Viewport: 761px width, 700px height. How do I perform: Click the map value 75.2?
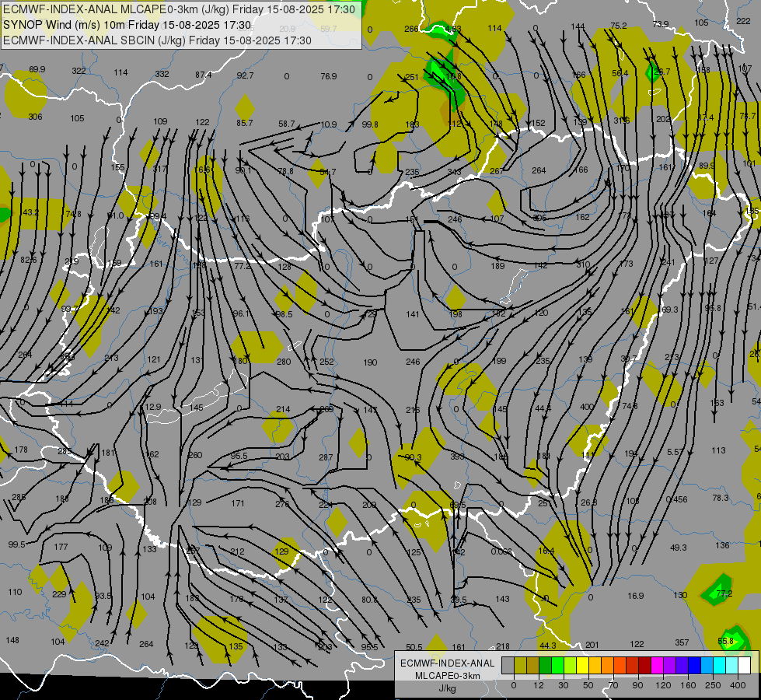coord(619,26)
